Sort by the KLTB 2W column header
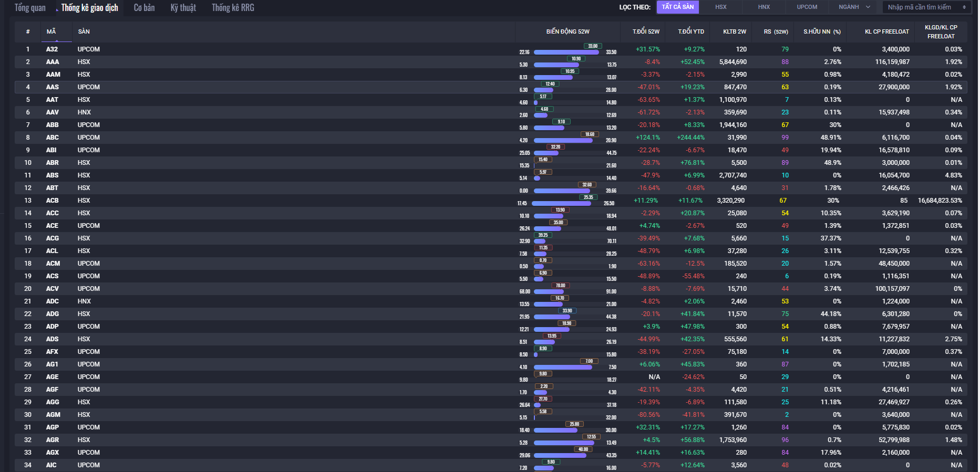Viewport: 980px width, 472px height. click(734, 32)
